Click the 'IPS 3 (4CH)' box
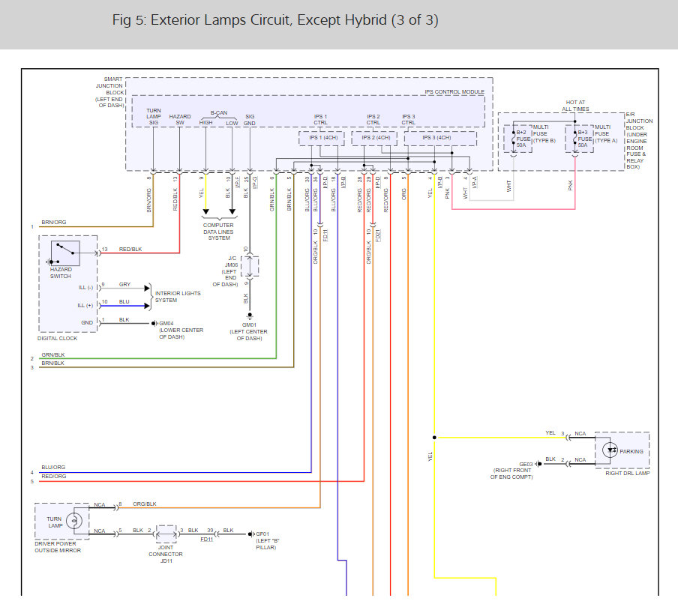 click(440, 138)
